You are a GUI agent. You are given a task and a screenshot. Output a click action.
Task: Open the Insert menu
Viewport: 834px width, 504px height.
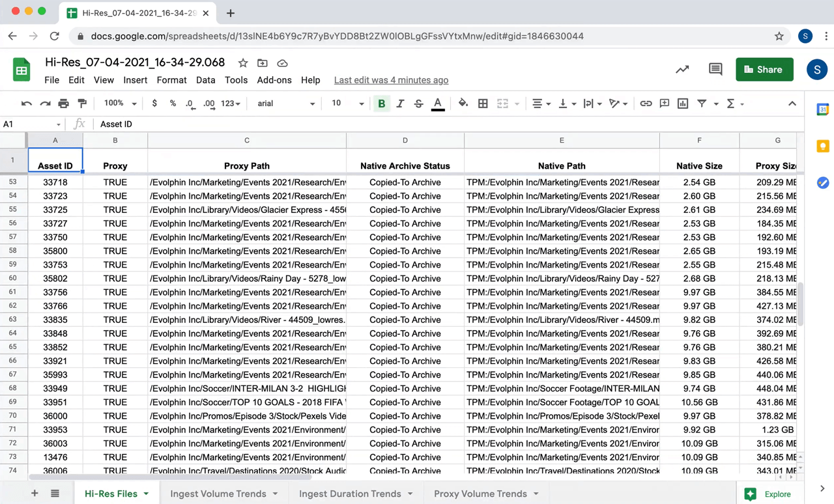click(x=135, y=80)
